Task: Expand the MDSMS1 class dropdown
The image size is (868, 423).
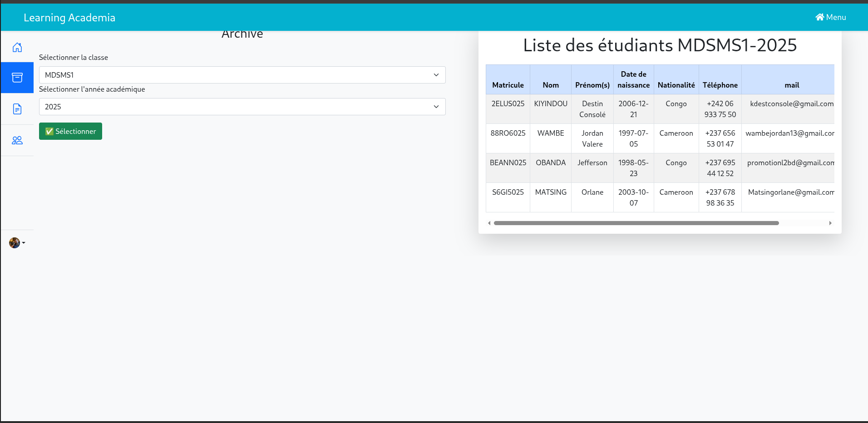Action: [242, 75]
